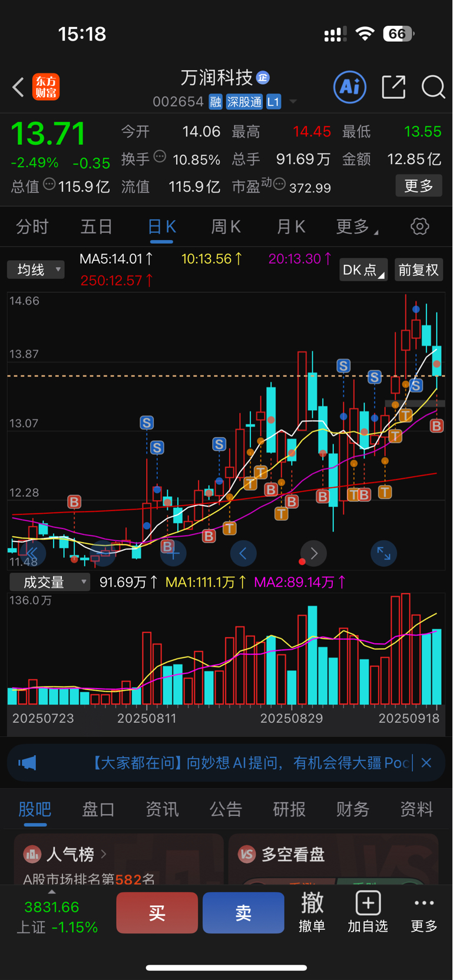Tap the 融 margin badge
The height and width of the screenshot is (980, 453).
(x=216, y=102)
